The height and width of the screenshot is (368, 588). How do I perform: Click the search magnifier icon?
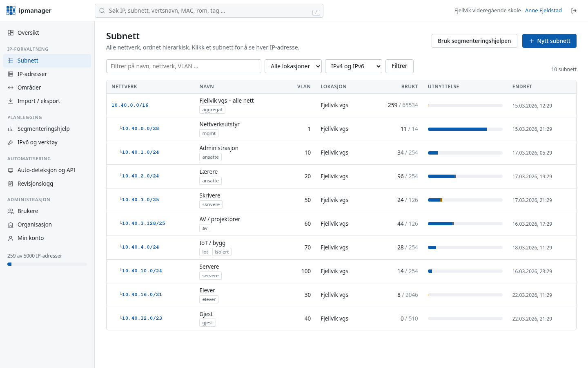pyautogui.click(x=102, y=11)
